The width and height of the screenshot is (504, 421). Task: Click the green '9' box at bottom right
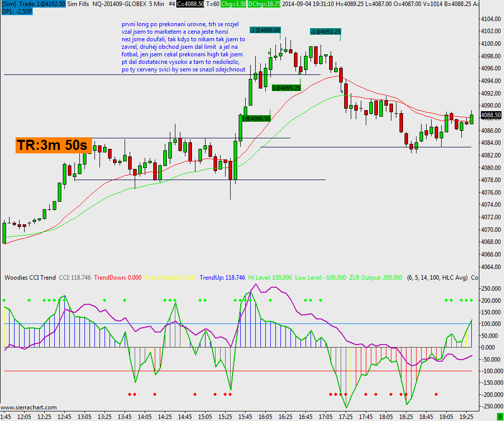(x=500, y=417)
